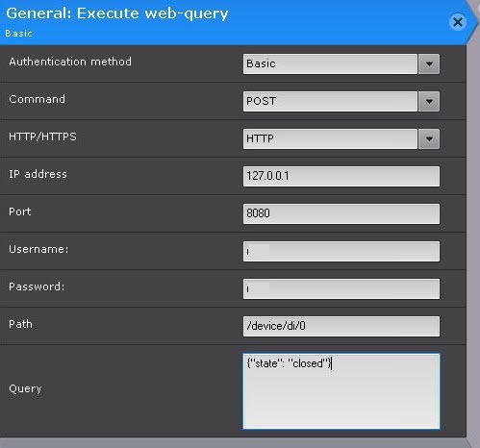Click the Port field containing 8080
The width and height of the screenshot is (480, 448).
click(x=341, y=213)
